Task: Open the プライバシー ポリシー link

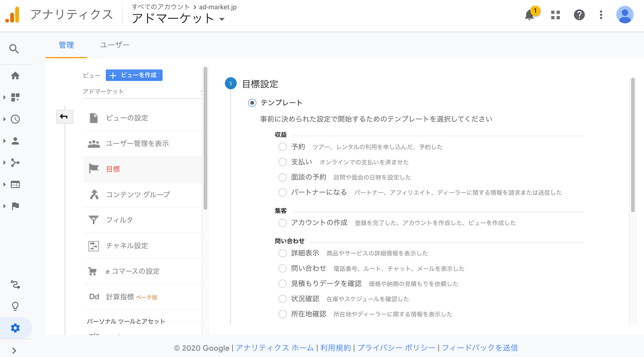Action: point(396,348)
